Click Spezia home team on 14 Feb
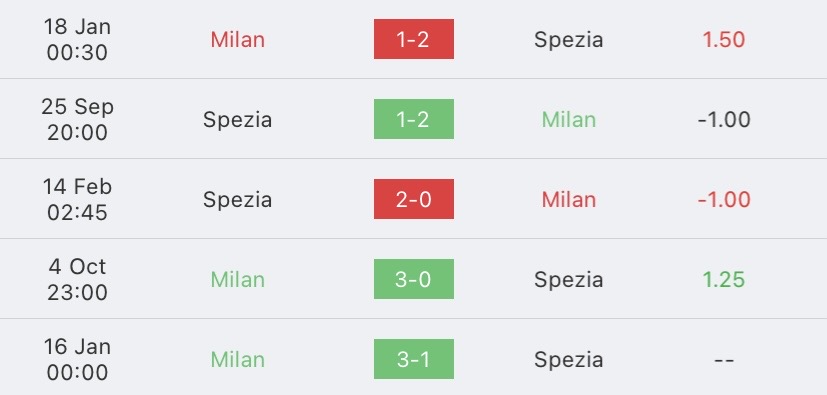Screen dimensions: 827x395 click(237, 200)
